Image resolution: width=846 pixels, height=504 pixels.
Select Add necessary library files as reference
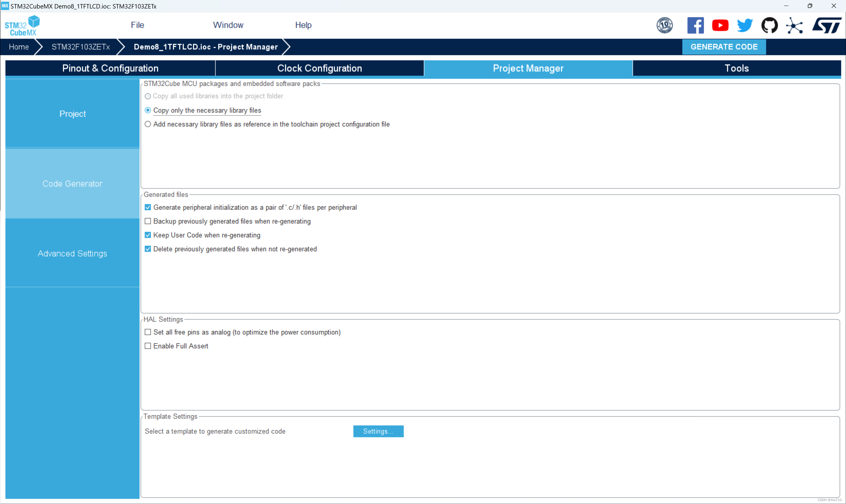[148, 124]
